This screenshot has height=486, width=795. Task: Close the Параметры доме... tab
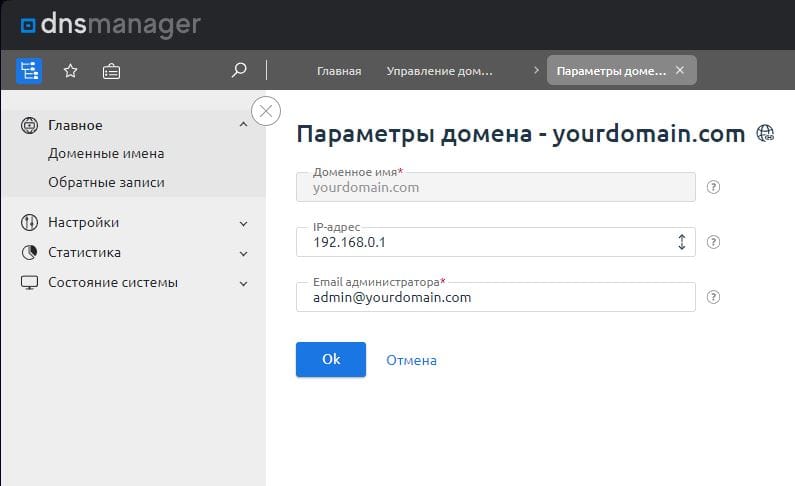pos(680,70)
